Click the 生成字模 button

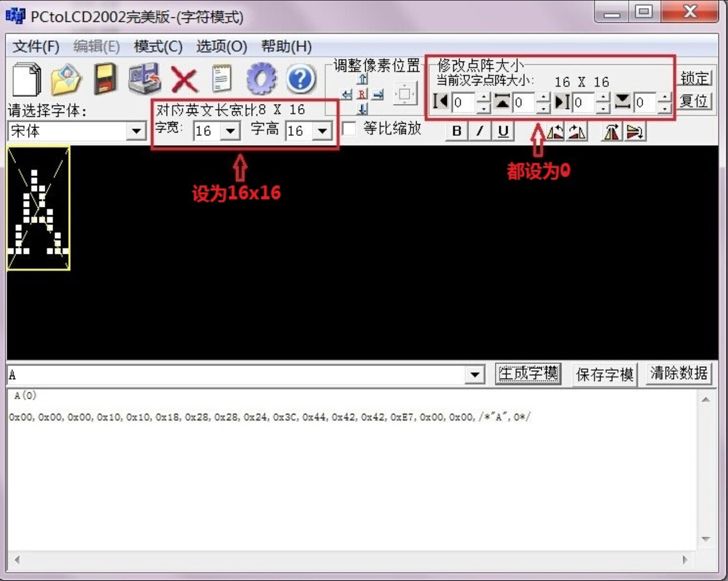[528, 374]
